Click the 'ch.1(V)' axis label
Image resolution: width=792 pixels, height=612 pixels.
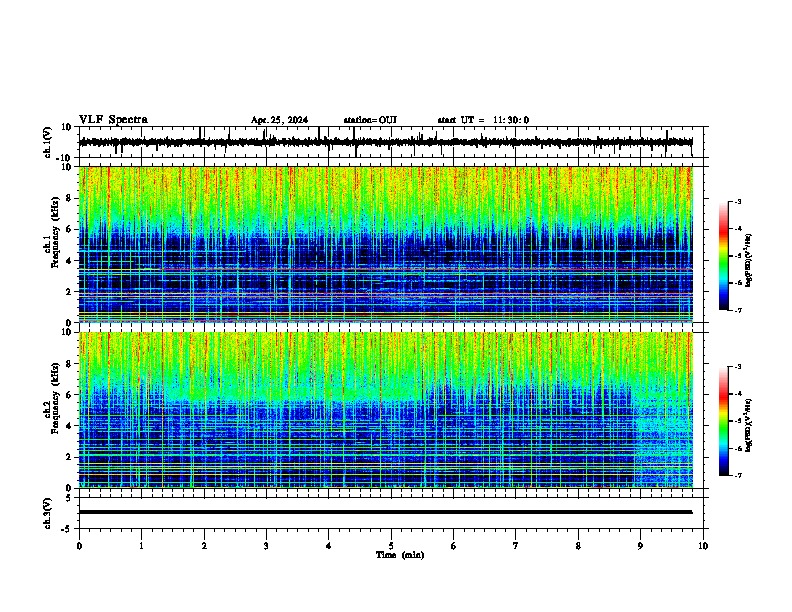pyautogui.click(x=48, y=142)
